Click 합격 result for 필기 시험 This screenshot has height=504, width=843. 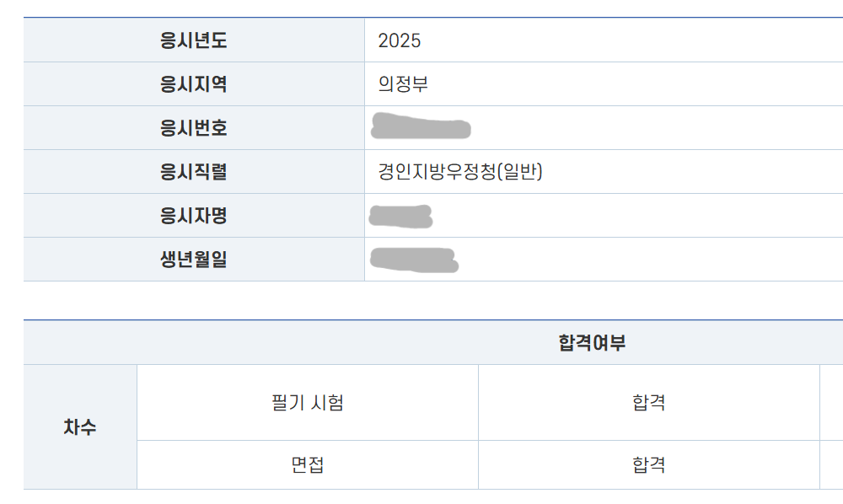(648, 402)
